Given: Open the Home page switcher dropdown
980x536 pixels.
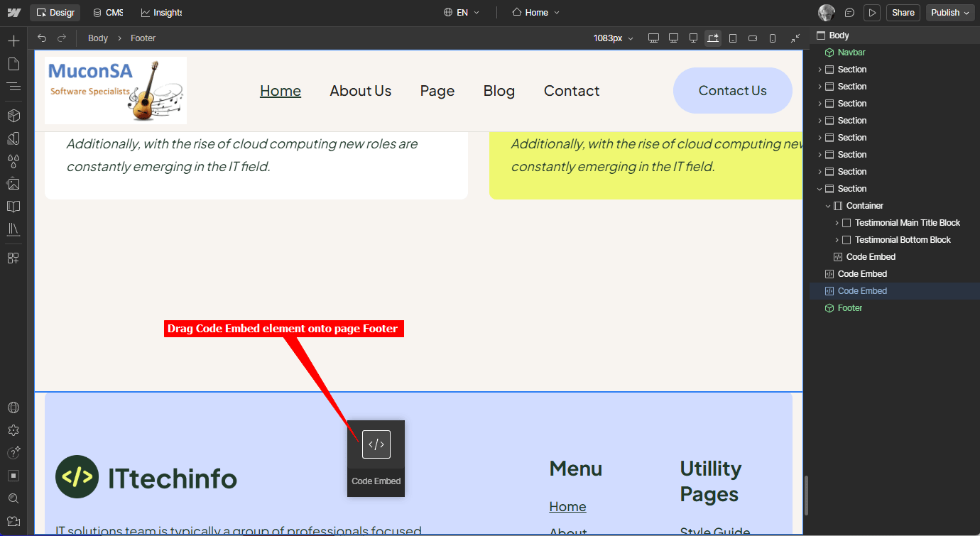Looking at the screenshot, I should pos(536,13).
